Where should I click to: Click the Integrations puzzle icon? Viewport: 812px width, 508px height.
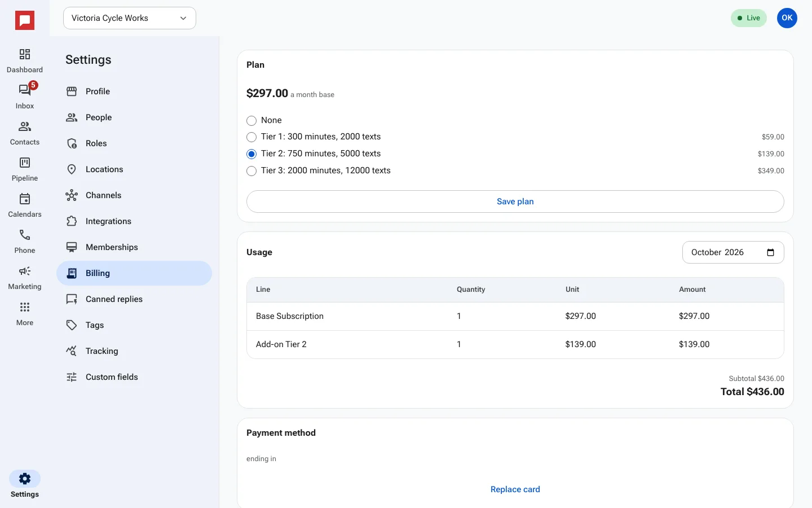point(72,221)
